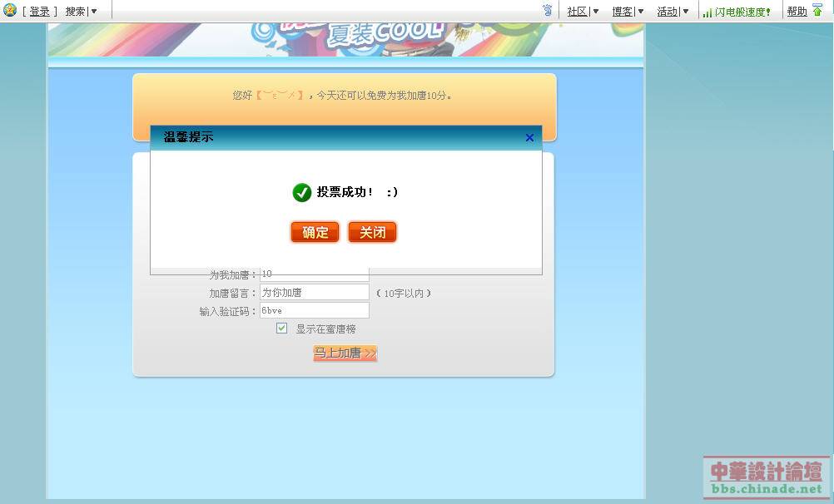This screenshot has height=504, width=834.
Task: Expand the 搜索 dropdown arrow
Action: point(94,11)
